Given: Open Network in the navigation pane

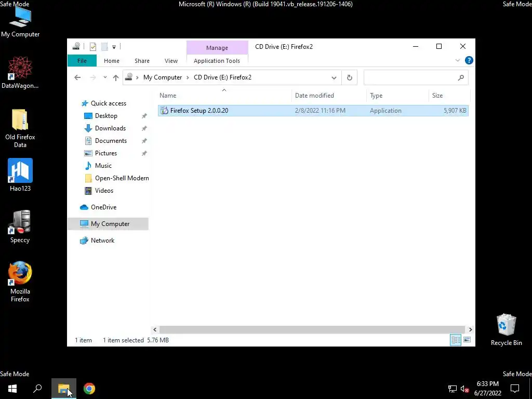Looking at the screenshot, I should coord(102,241).
